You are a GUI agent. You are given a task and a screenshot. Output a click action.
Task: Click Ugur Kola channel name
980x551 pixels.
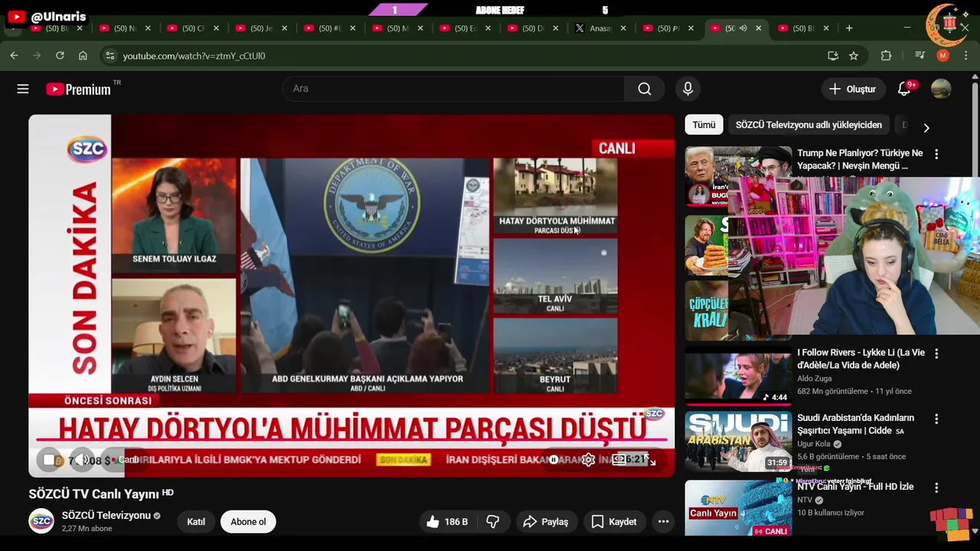coord(814,444)
